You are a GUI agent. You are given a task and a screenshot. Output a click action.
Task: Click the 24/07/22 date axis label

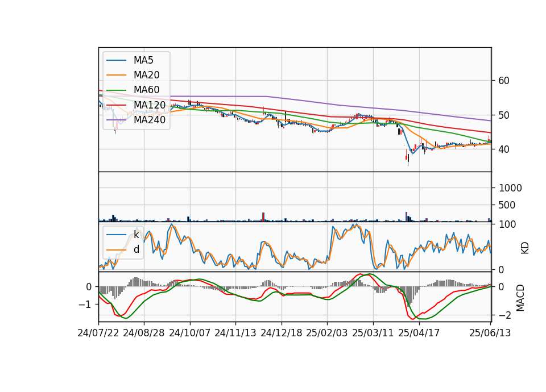click(98, 333)
